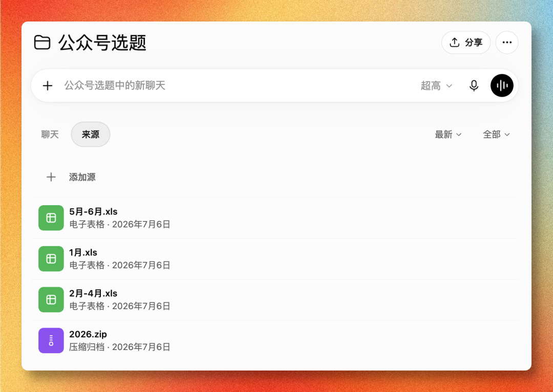Click the date subtitle under 5月-6月.xls
This screenshot has width=553, height=392.
point(119,224)
